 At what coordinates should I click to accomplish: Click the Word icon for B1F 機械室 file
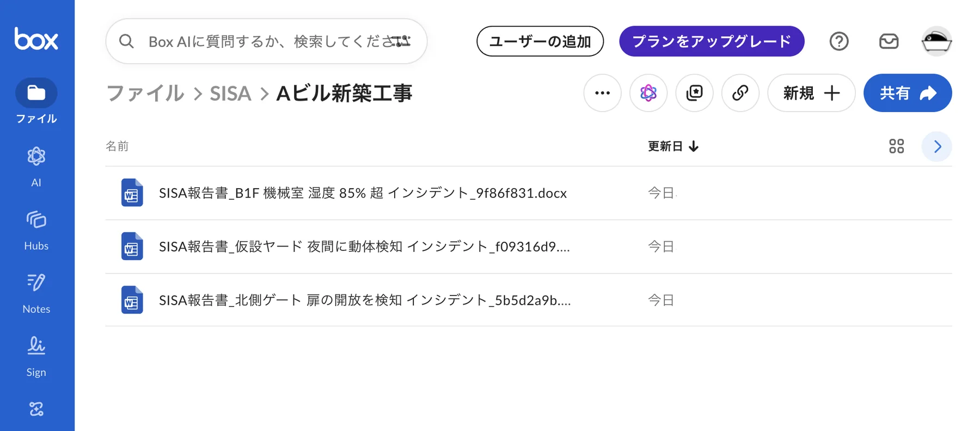tap(132, 193)
